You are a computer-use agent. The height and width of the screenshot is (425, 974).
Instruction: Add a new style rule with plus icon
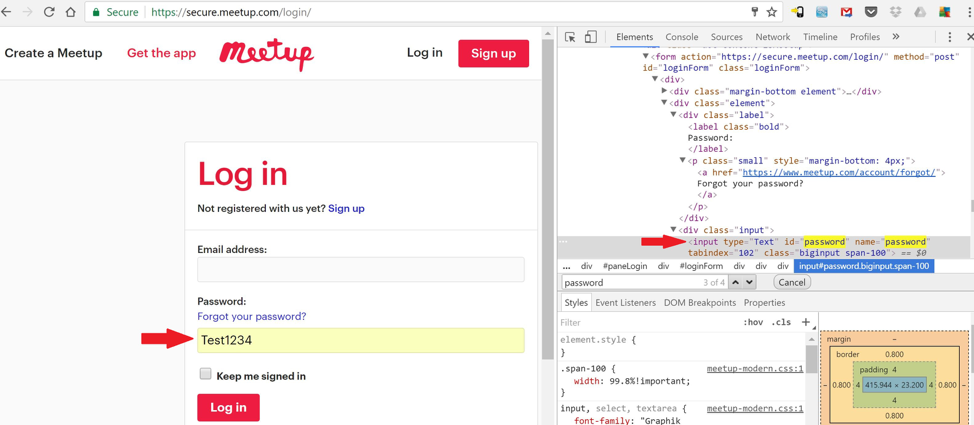click(806, 322)
